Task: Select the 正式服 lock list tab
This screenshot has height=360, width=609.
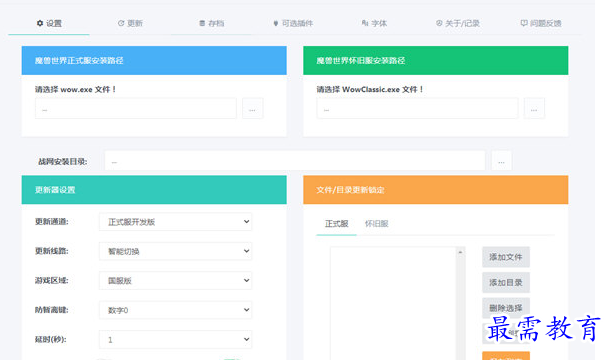Action: (336, 224)
